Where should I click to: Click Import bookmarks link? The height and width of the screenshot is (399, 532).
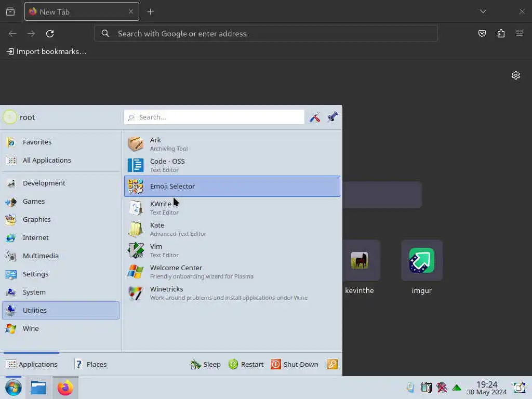coord(46,51)
